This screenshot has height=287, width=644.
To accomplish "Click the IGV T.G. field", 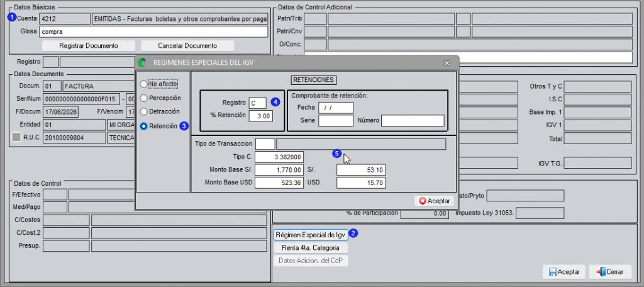I will 597,163.
